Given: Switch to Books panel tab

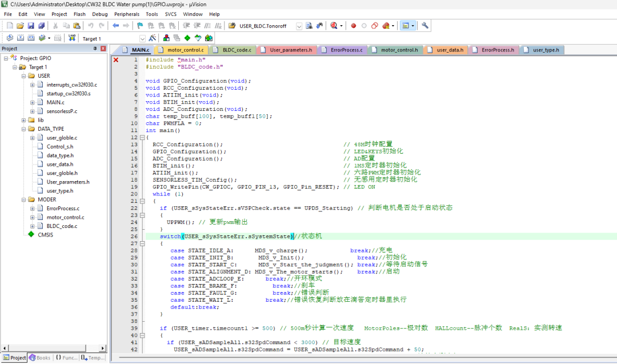Looking at the screenshot, I should pos(40,358).
